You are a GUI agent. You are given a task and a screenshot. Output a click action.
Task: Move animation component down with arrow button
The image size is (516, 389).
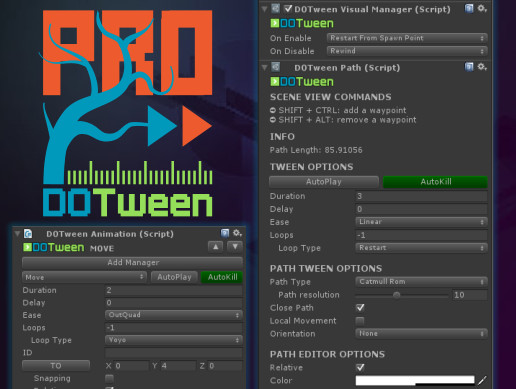235,247
